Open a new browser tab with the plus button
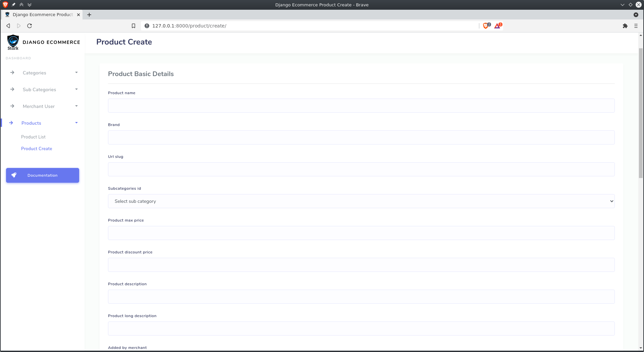Image resolution: width=644 pixels, height=352 pixels. point(89,15)
